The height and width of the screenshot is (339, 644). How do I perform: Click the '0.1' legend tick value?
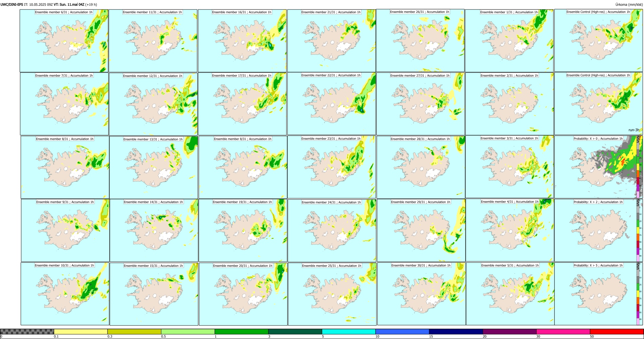tap(56, 337)
